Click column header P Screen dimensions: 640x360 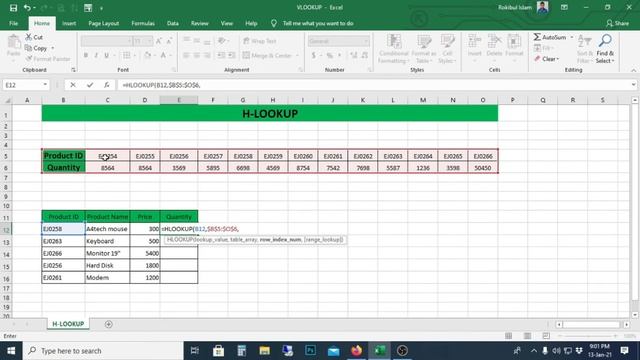(513, 100)
